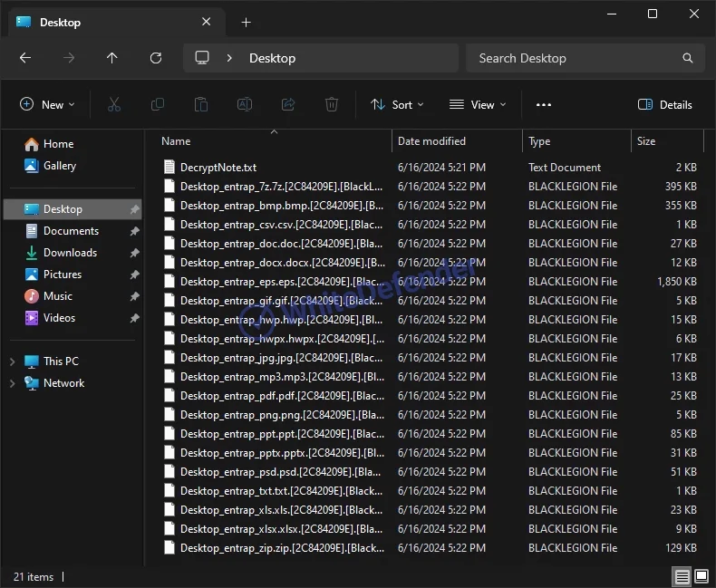Open a new tab with plus button
The height and width of the screenshot is (588, 716).
(x=246, y=22)
